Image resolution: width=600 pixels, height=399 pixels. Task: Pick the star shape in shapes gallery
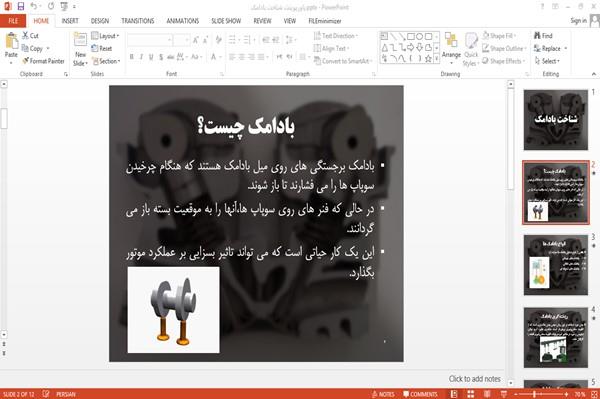(428, 59)
